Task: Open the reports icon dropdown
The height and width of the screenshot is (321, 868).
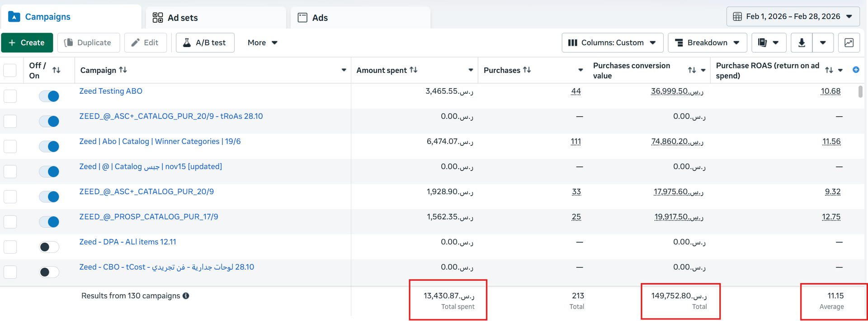Action: pyautogui.click(x=769, y=43)
